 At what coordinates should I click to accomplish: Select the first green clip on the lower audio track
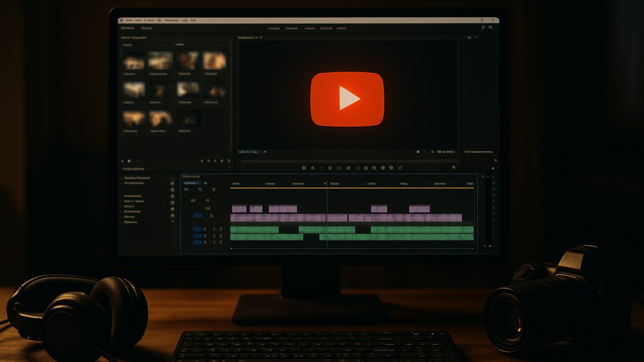click(267, 237)
